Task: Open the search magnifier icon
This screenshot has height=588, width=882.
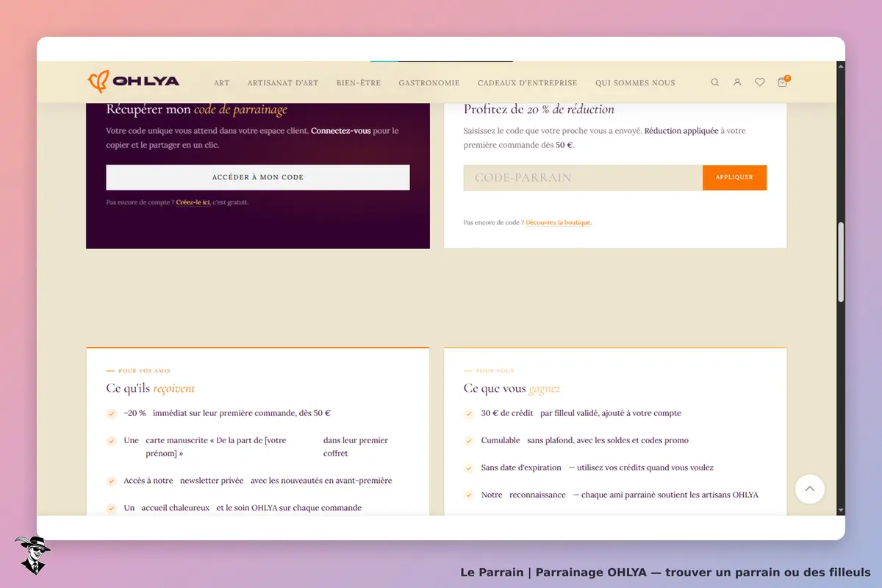Action: pyautogui.click(x=714, y=82)
